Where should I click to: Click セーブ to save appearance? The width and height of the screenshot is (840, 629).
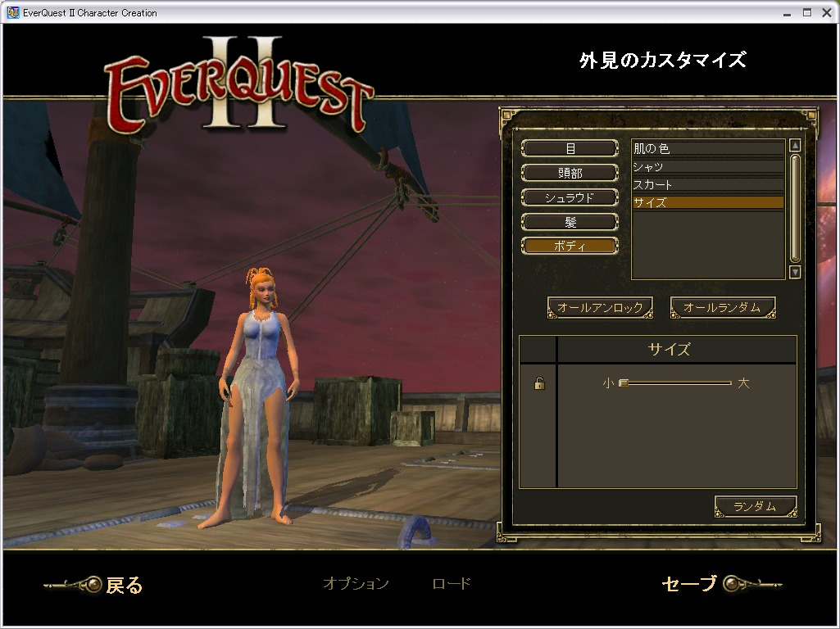[689, 583]
